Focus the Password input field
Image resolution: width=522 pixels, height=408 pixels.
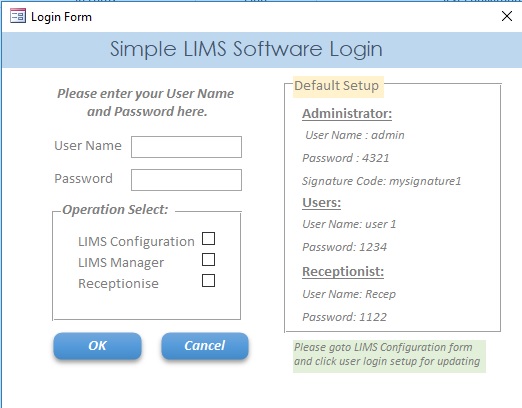coord(186,180)
